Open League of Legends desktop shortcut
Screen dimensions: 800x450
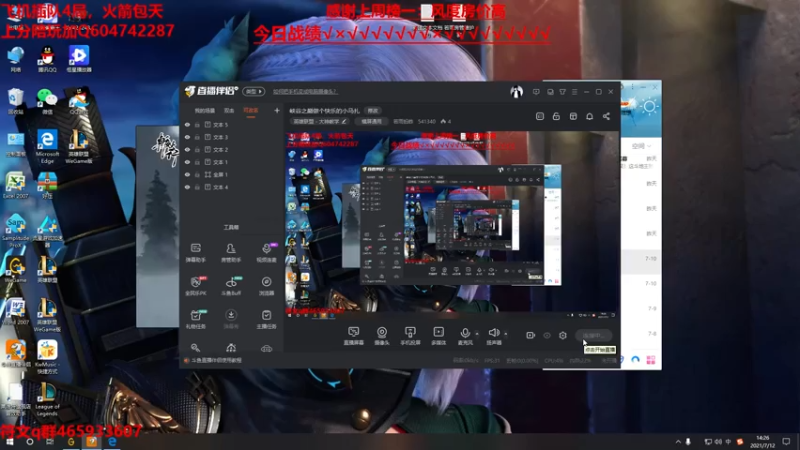coord(47,399)
